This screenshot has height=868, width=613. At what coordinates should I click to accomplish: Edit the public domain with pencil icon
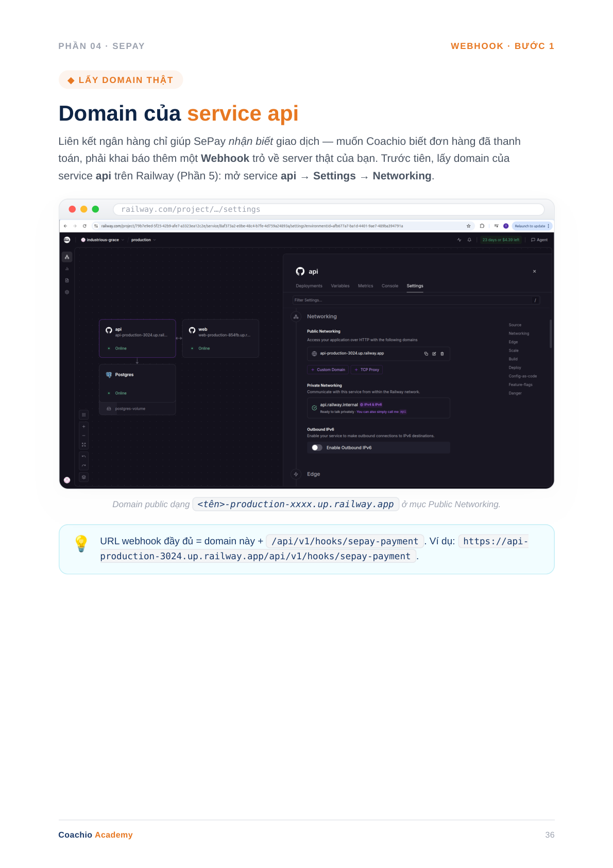434,354
